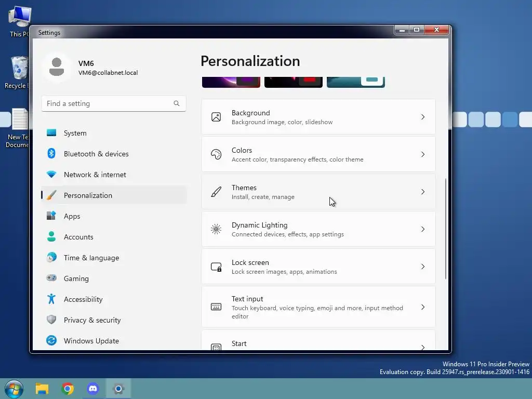This screenshot has height=399, width=532.
Task: Select the Recycle Bin desktop icon
Action: pyautogui.click(x=16, y=72)
